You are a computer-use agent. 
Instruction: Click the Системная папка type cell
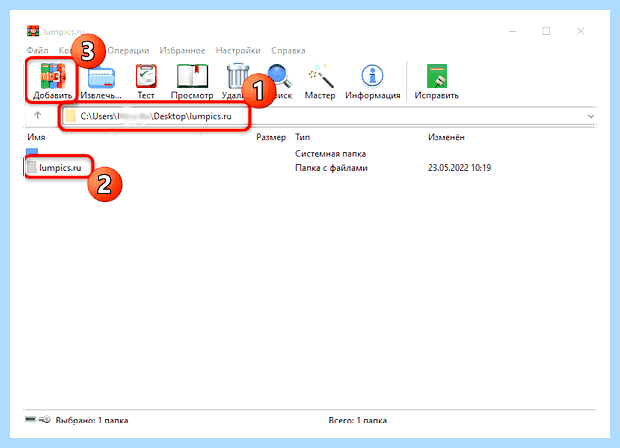coord(331,153)
